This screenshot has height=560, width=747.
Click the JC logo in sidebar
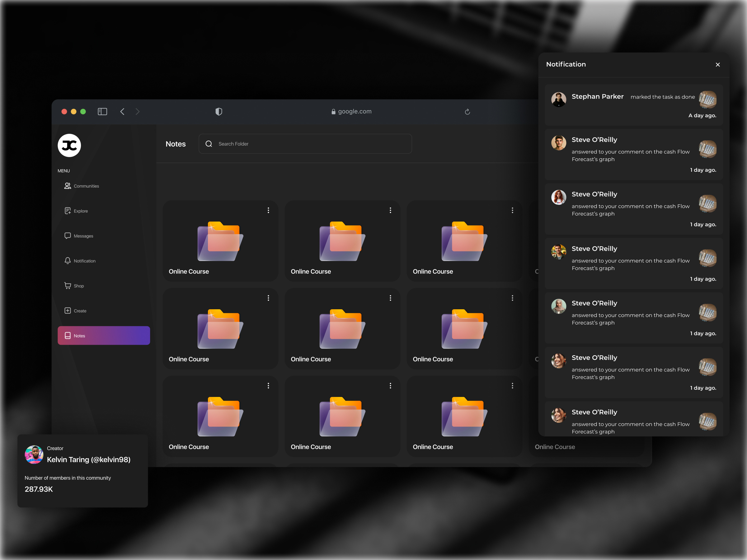coord(69,146)
